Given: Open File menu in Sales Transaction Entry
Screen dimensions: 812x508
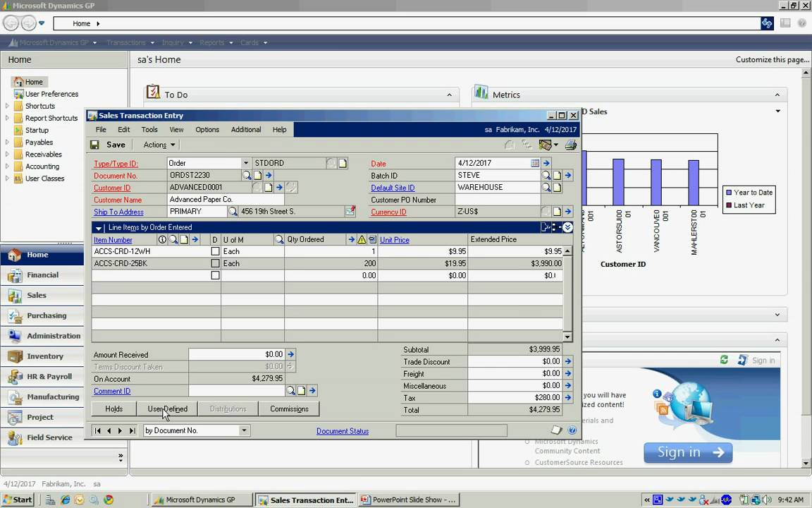Looking at the screenshot, I should [x=101, y=130].
